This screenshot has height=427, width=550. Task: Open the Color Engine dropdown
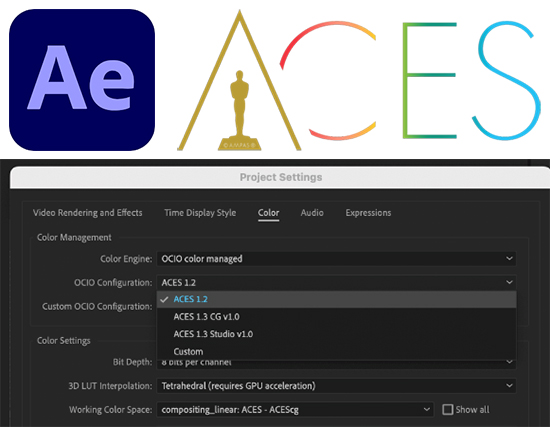pos(336,259)
